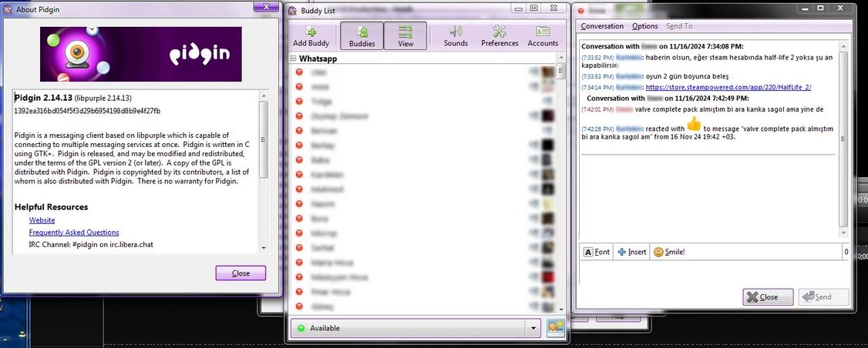Click the buddy icon selector at Buddy List bottom

(x=555, y=328)
